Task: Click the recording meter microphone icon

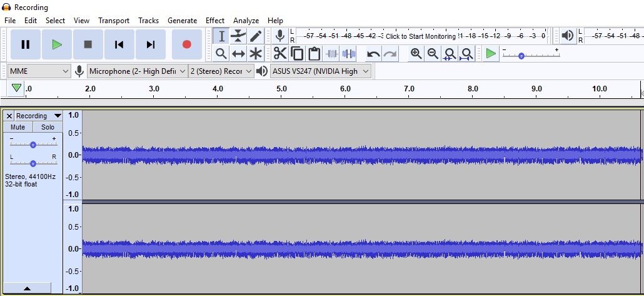Action: (x=280, y=36)
